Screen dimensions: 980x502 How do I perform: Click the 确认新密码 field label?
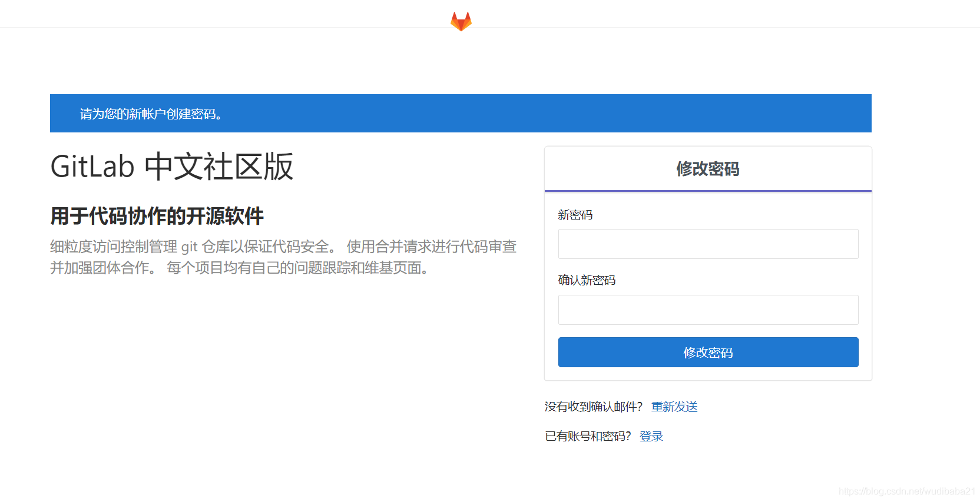(x=587, y=280)
